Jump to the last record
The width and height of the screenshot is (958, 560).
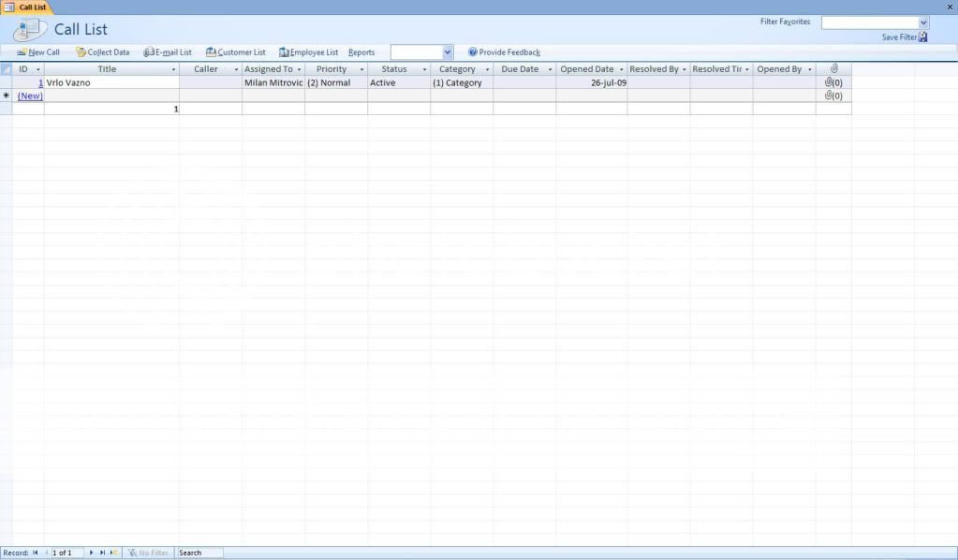click(x=101, y=553)
